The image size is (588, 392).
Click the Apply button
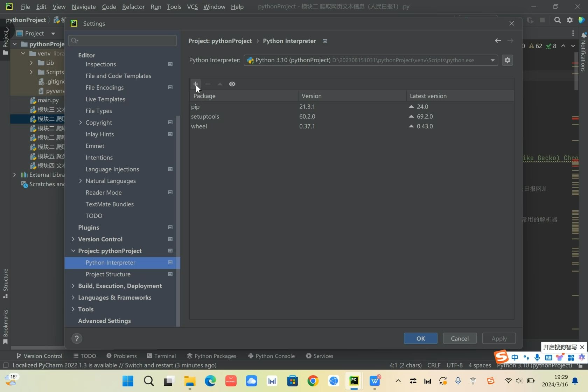(499, 338)
